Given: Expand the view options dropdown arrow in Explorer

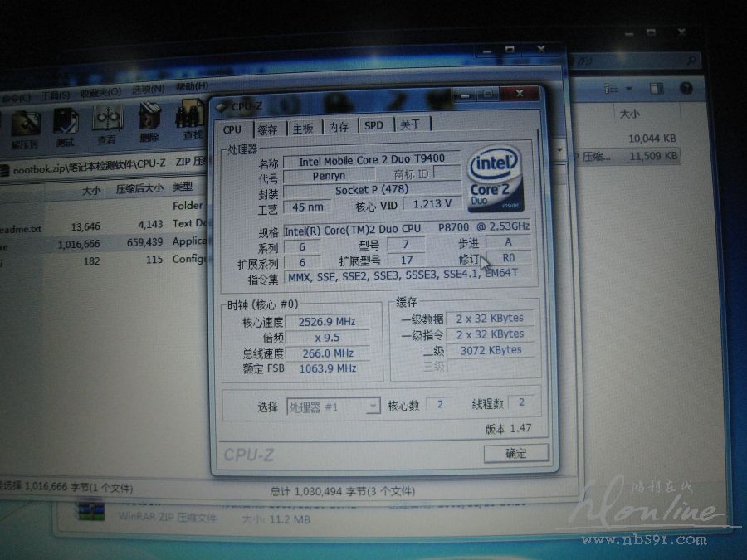Looking at the screenshot, I should click(629, 88).
